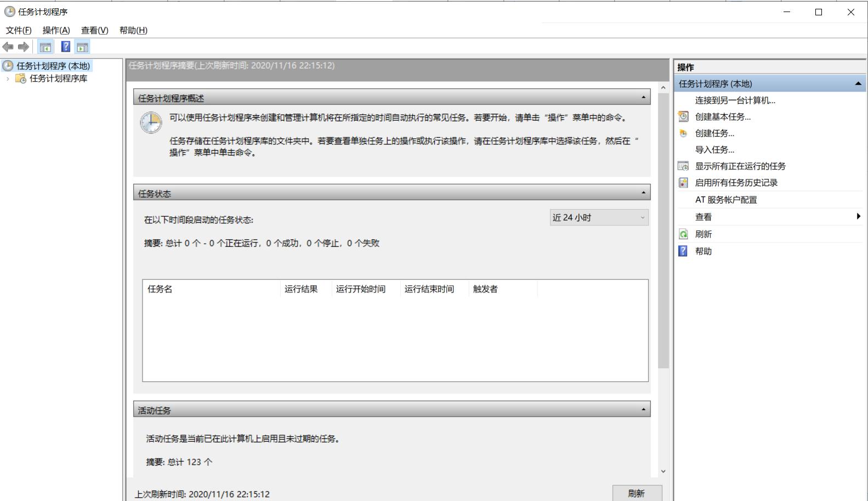Choose 创建基本任务... action
The image size is (868, 501).
tap(723, 117)
